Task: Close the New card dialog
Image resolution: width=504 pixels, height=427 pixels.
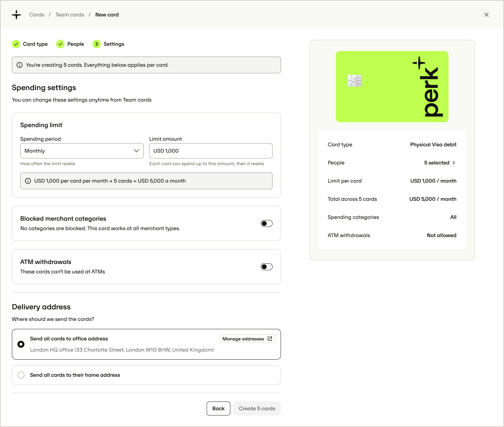Action: tap(486, 15)
